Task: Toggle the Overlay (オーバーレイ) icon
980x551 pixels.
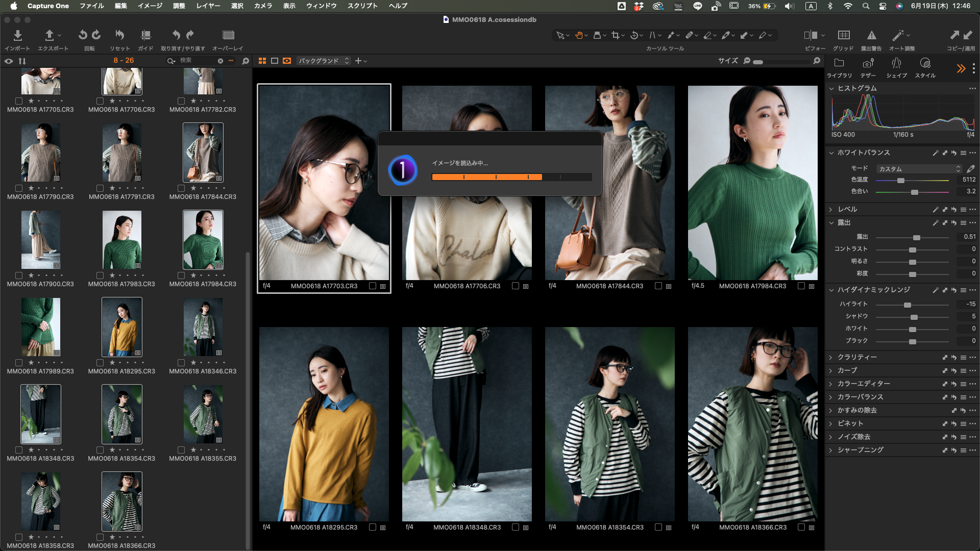Action: 228,35
